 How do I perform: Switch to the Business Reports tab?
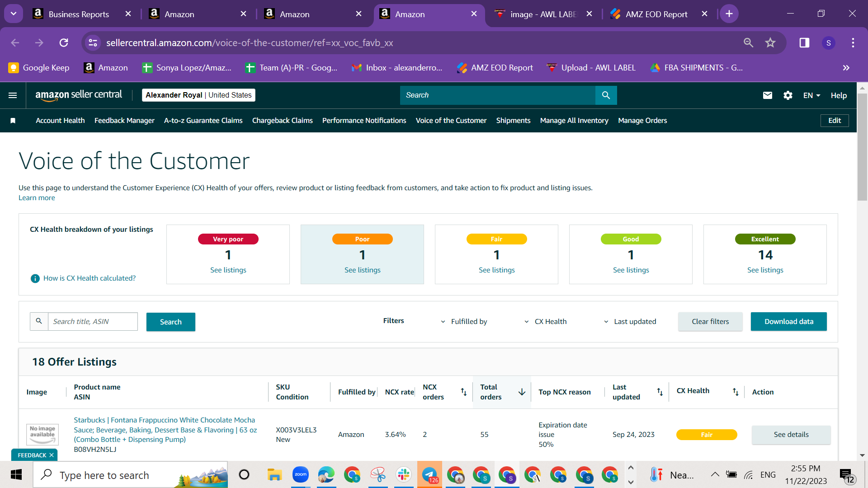(x=79, y=14)
